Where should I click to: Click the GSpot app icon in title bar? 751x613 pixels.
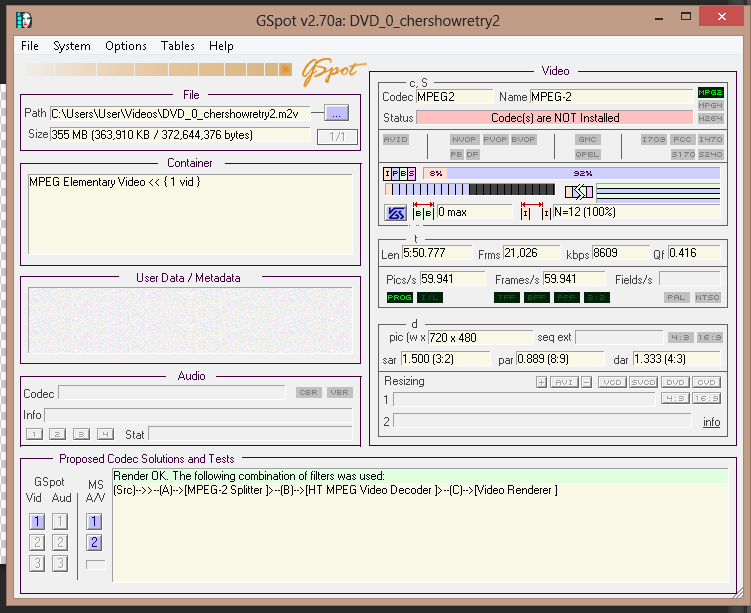click(25, 19)
